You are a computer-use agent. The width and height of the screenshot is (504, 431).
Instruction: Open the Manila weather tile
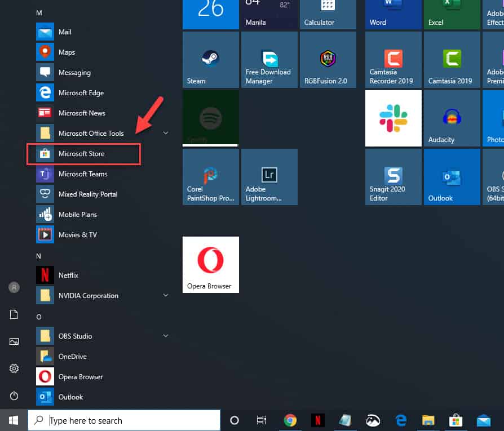(x=269, y=15)
